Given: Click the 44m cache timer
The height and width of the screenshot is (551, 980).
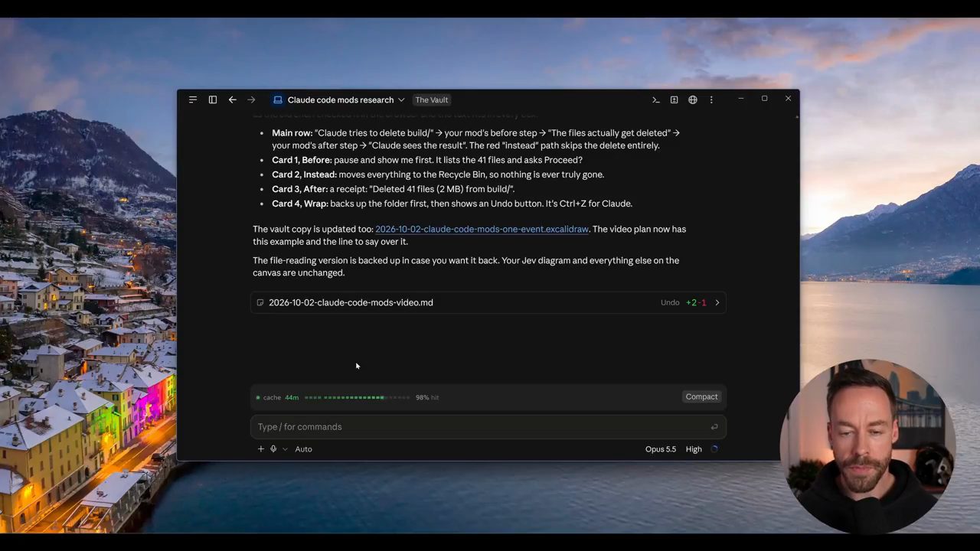Looking at the screenshot, I should pos(292,397).
